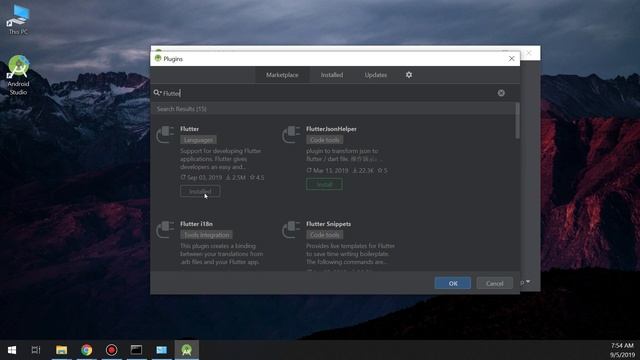Image resolution: width=640 pixels, height=360 pixels.
Task: Click the FlutterJsonHelper plugin icon
Action: pos(291,134)
